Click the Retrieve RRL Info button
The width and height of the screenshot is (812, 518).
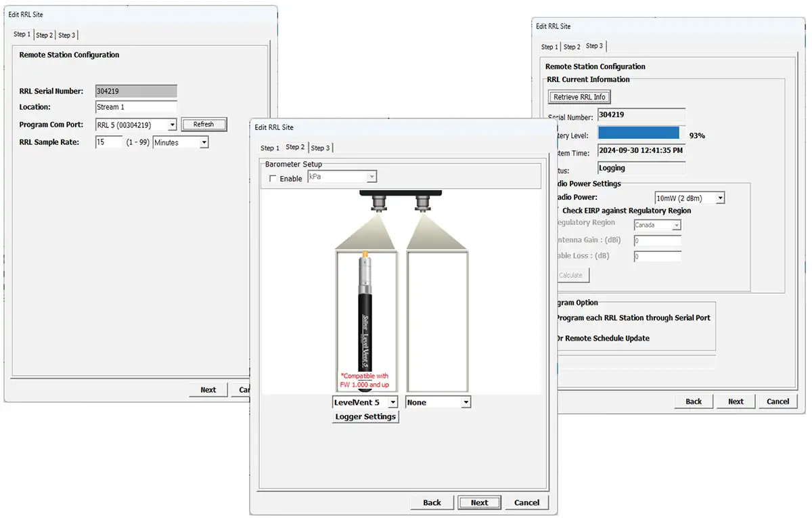tap(579, 98)
